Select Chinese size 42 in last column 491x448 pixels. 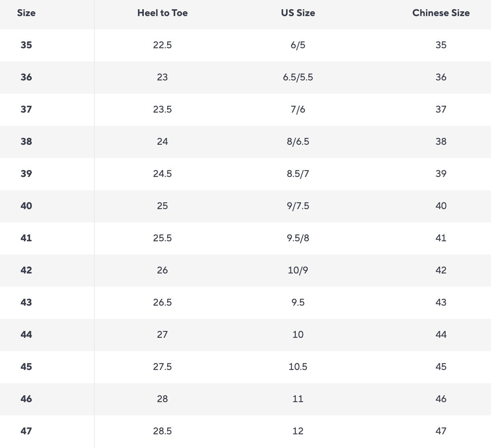[x=441, y=270]
